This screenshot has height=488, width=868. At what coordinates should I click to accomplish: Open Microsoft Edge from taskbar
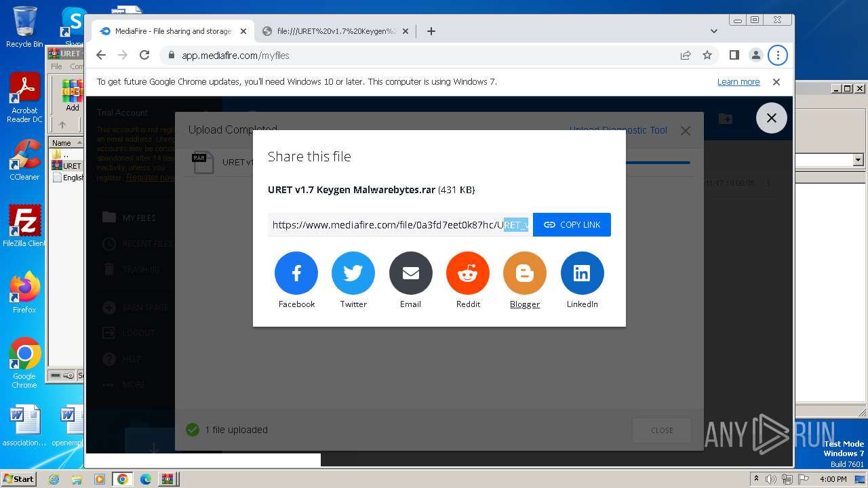[145, 479]
